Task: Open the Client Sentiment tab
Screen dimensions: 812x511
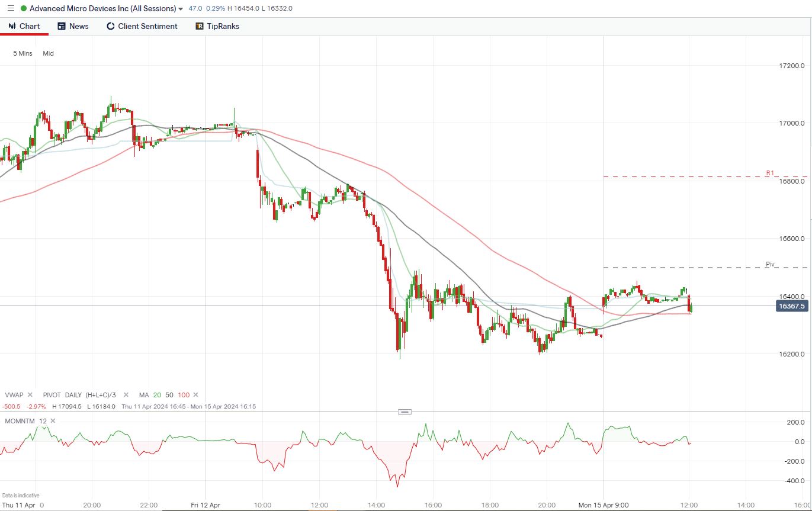Action: [x=142, y=26]
